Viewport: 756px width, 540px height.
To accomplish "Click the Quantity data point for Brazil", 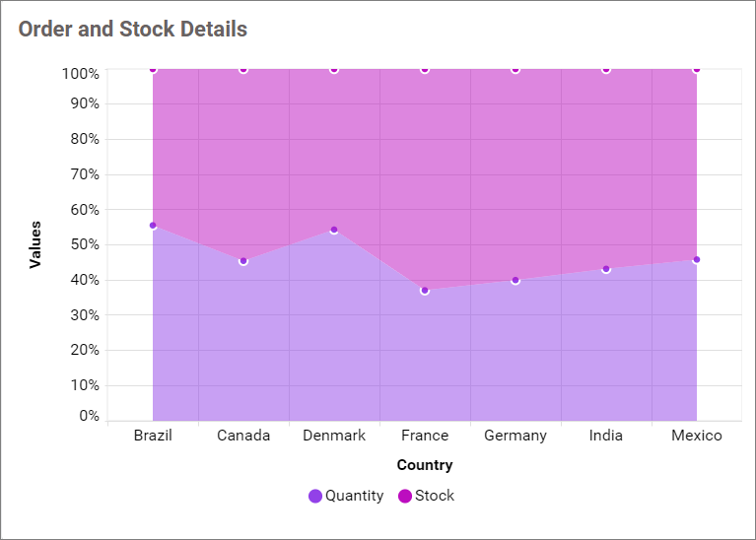I will pyautogui.click(x=153, y=226).
